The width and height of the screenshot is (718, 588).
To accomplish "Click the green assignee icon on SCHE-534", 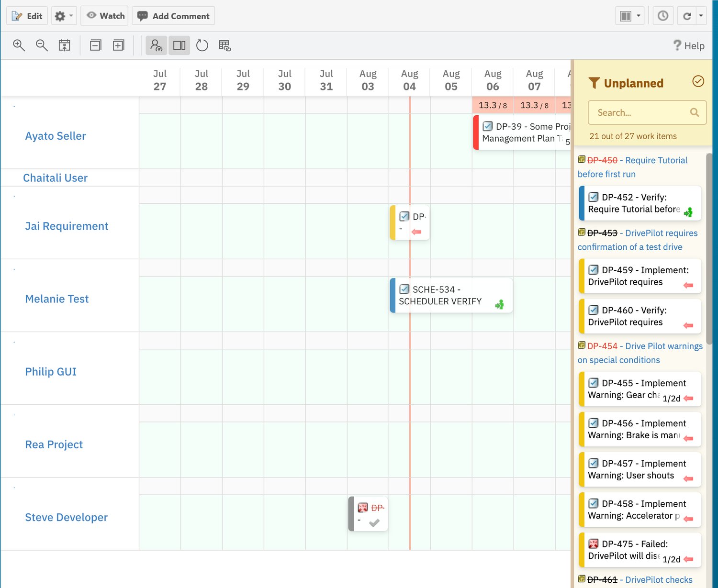I will pos(500,304).
